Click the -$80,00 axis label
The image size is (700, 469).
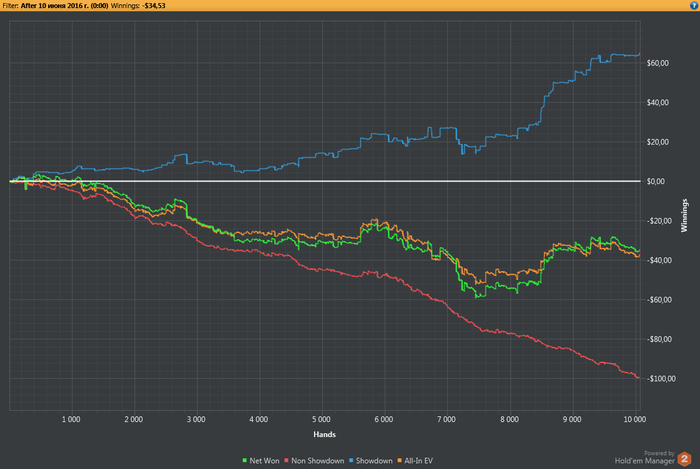coord(658,339)
